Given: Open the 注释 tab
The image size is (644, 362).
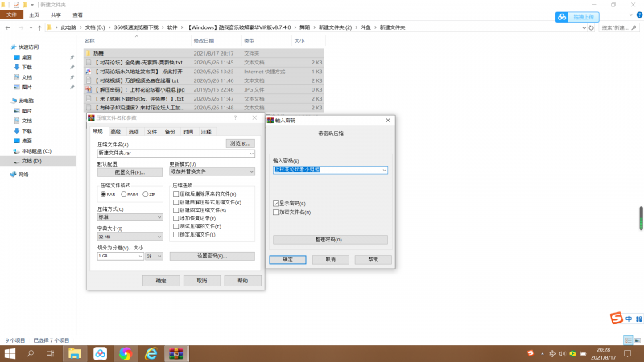Looking at the screenshot, I should 206,131.
